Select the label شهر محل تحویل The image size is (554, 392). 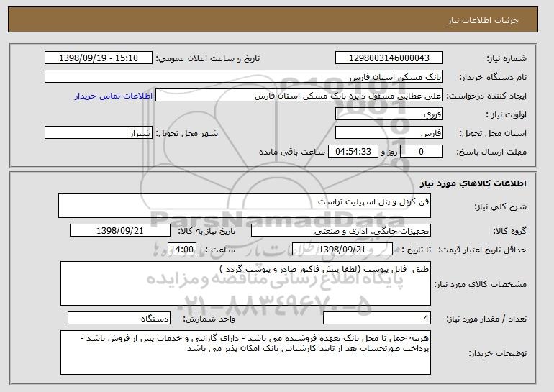pyautogui.click(x=187, y=133)
